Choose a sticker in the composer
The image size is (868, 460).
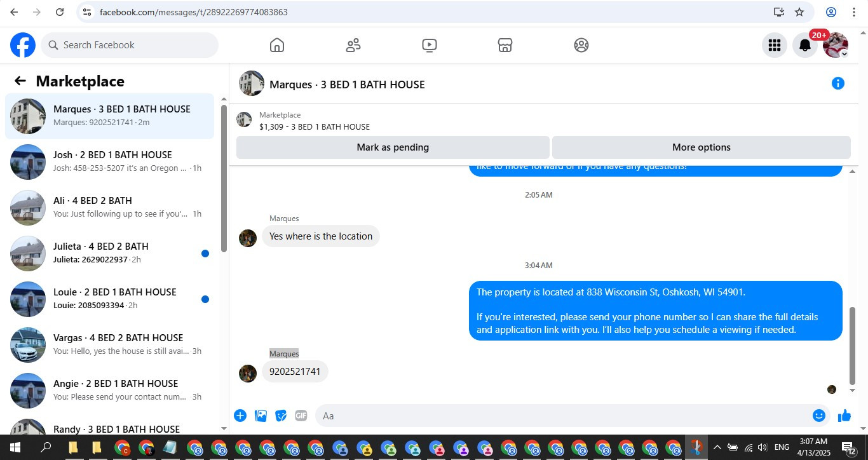(281, 416)
